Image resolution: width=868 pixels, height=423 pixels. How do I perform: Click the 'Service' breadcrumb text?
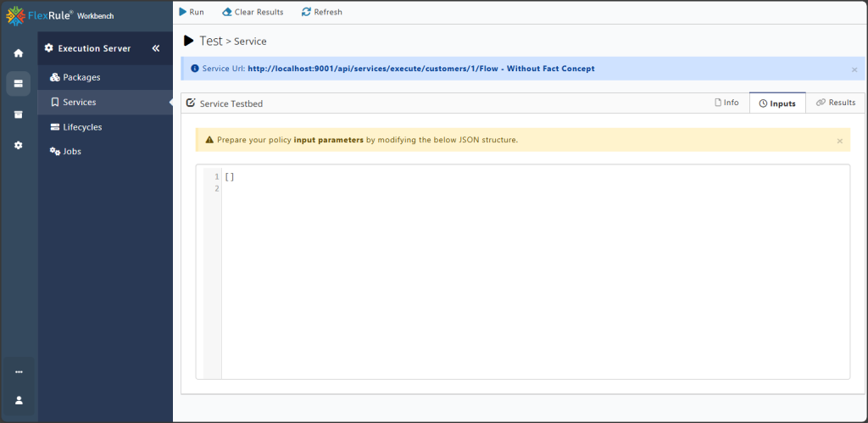click(250, 42)
